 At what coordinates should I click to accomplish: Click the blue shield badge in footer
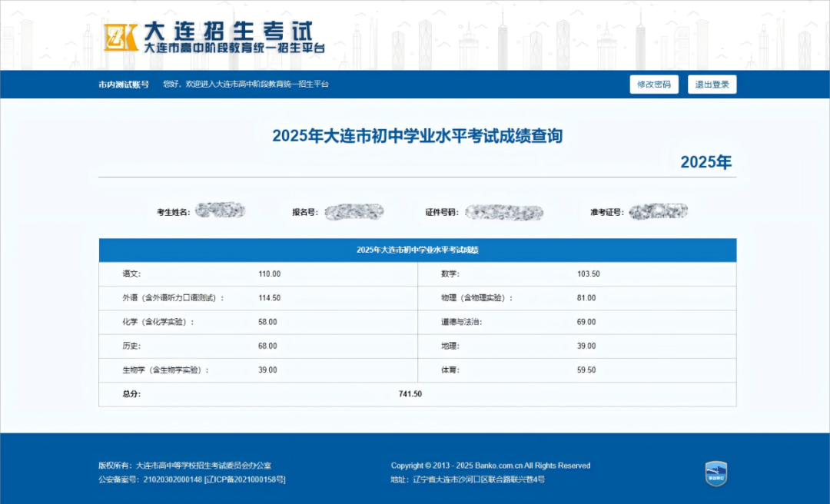(715, 473)
